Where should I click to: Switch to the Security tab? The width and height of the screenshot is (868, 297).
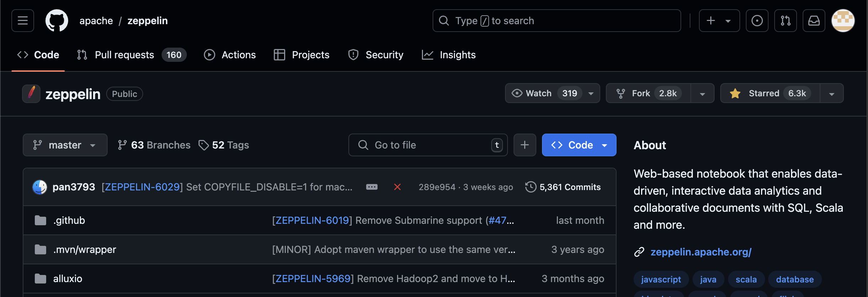pyautogui.click(x=376, y=55)
